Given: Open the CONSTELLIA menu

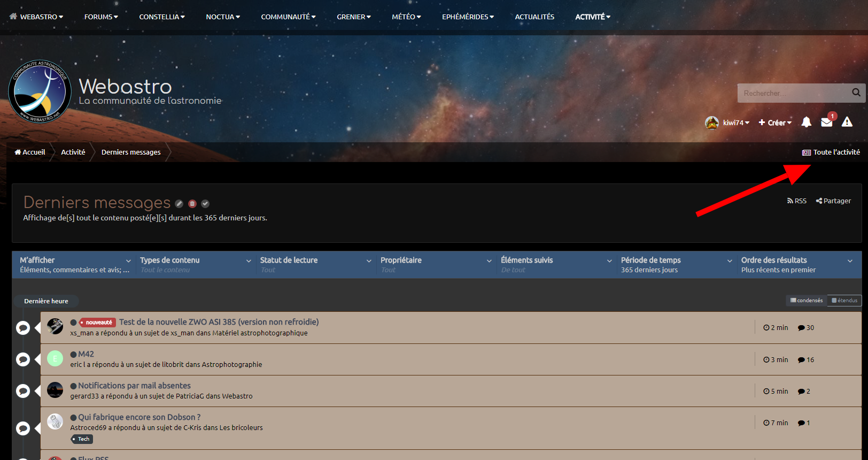Looking at the screenshot, I should click(162, 17).
